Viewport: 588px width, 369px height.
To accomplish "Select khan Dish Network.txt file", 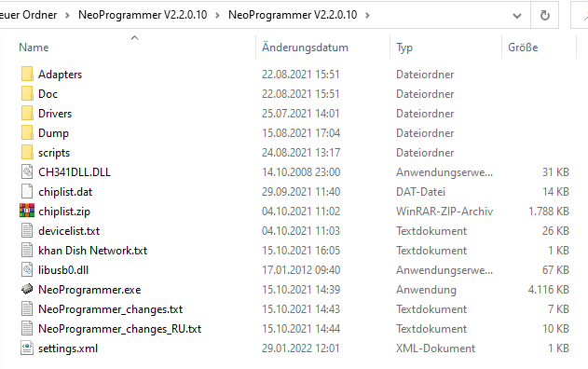I will click(x=92, y=251).
